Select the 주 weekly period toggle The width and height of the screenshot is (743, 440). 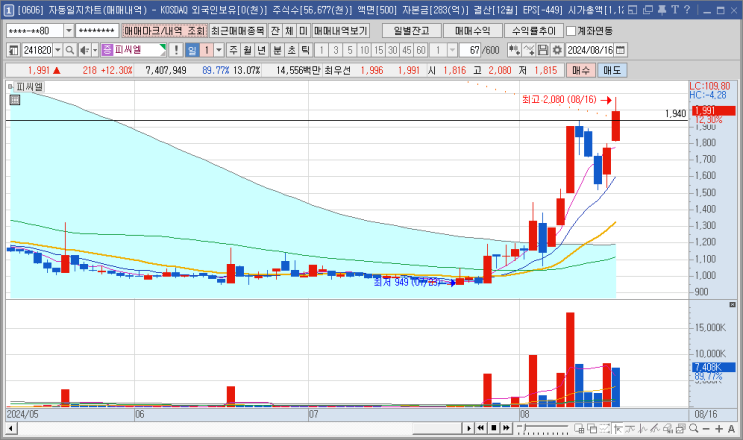pyautogui.click(x=233, y=50)
